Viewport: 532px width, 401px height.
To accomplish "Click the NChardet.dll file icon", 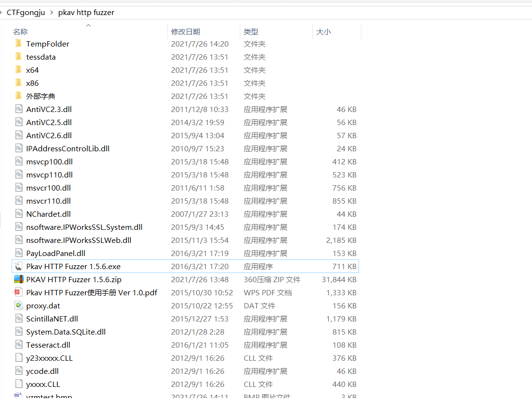I will (x=19, y=213).
